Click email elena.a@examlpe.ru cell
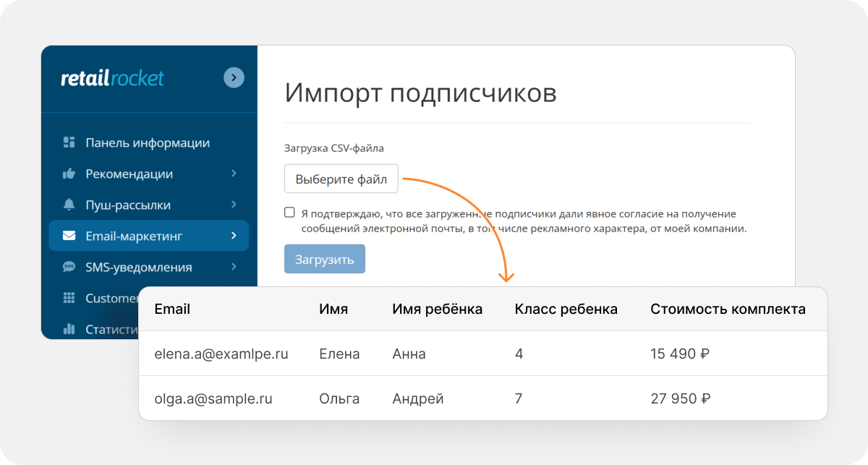Viewport: 868px width, 465px height. coord(221,354)
